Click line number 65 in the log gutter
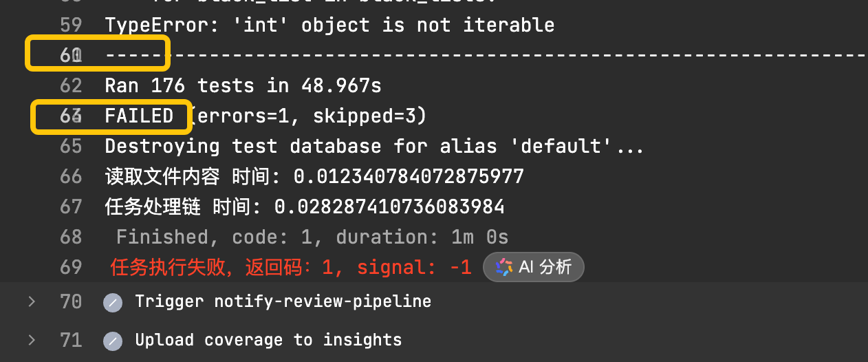The image size is (868, 362). (x=71, y=146)
